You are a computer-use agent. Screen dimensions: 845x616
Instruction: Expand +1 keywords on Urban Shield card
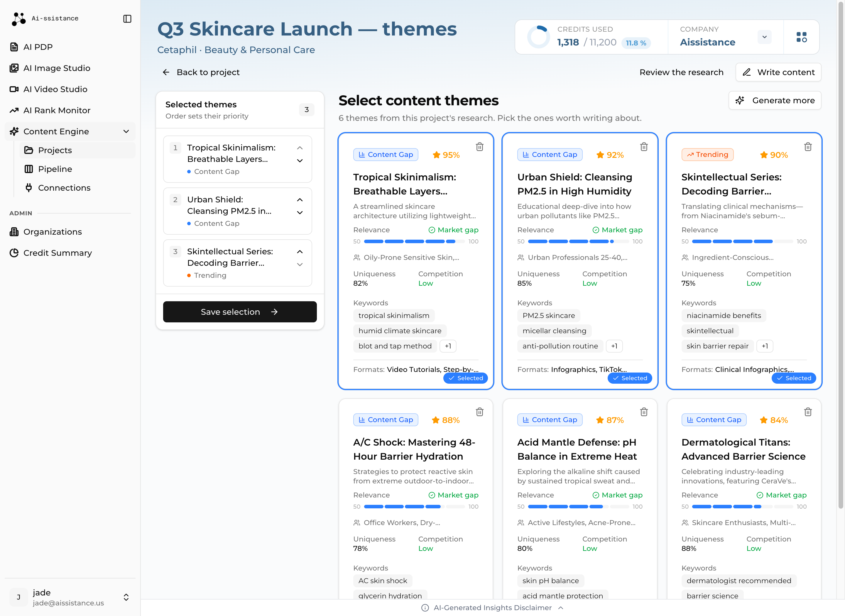coord(614,346)
